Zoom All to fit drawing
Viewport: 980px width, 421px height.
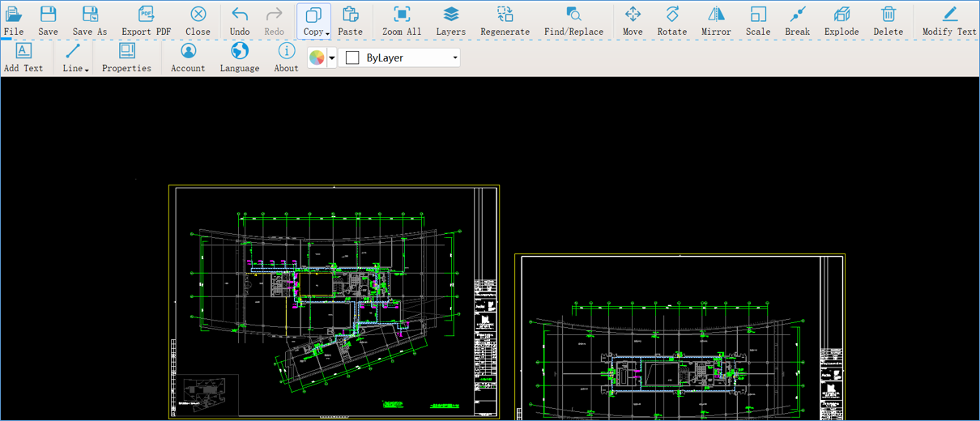coord(402,21)
